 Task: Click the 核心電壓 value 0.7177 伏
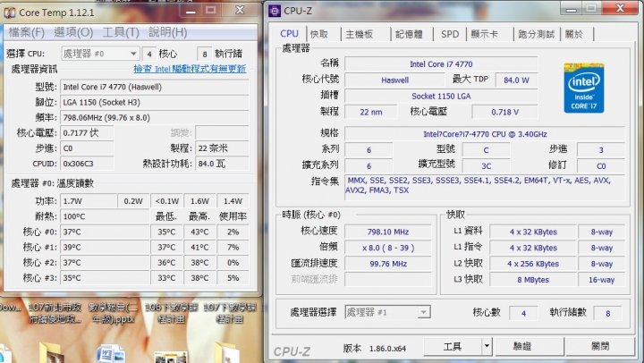coord(87,133)
